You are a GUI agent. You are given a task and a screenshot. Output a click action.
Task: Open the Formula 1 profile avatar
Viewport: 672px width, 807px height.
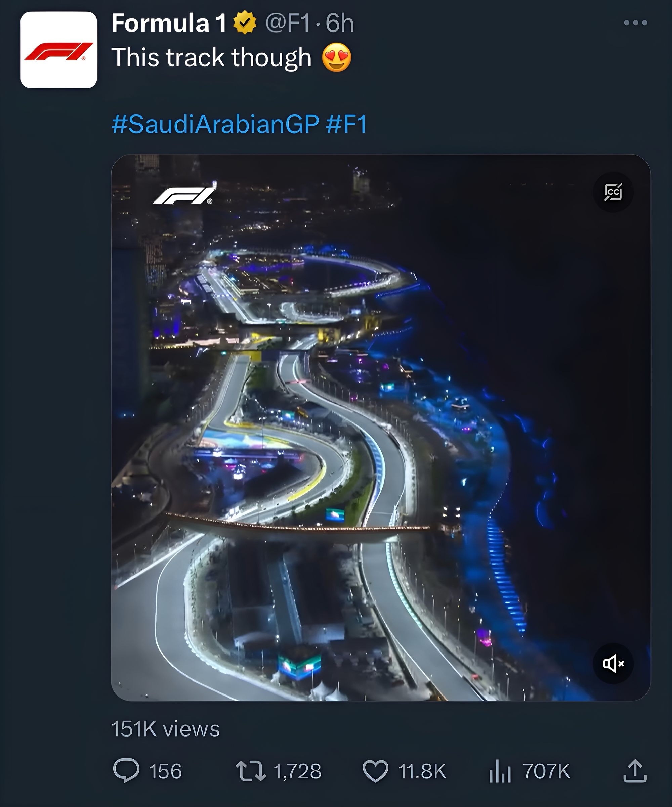[x=59, y=50]
